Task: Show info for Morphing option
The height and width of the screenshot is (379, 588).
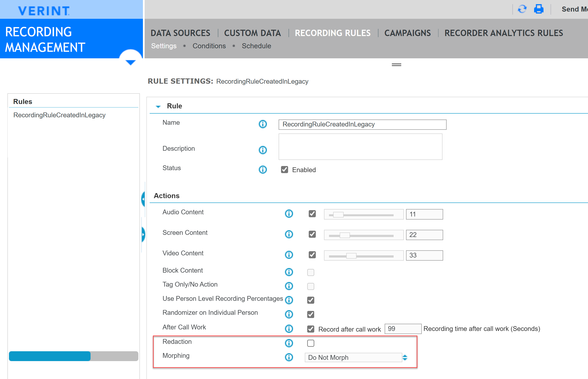Action: (x=289, y=357)
